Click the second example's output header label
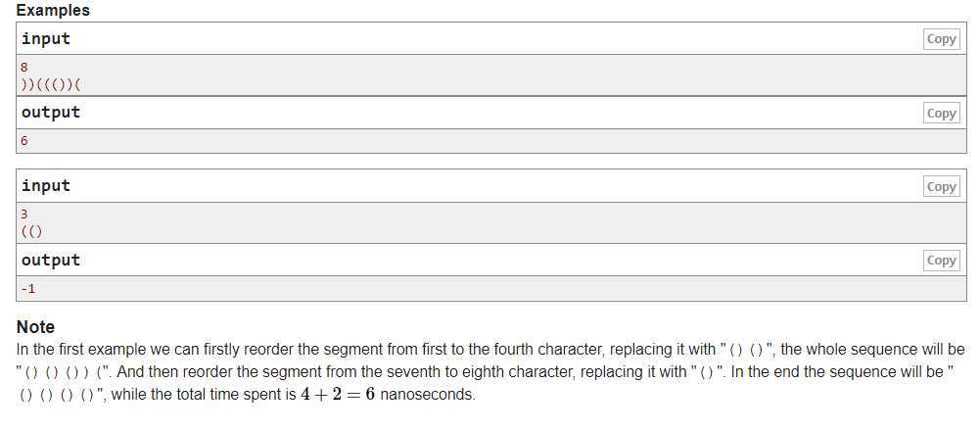Screen dimensions: 980x431 click(51, 260)
